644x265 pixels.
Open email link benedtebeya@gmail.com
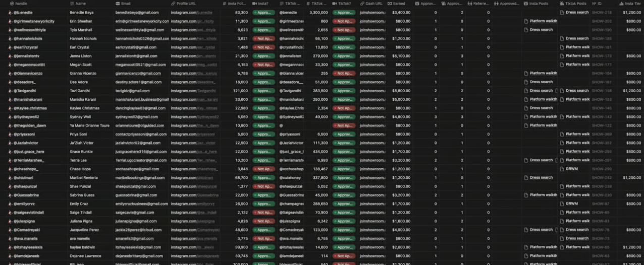coord(136,12)
